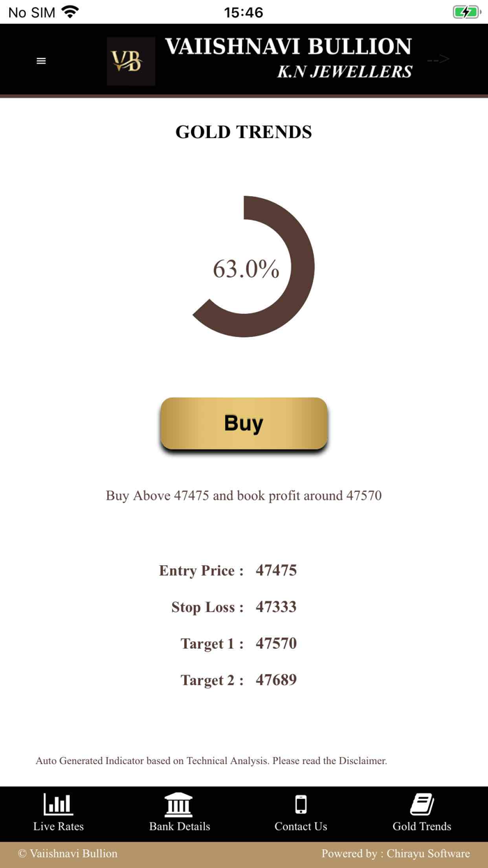Open Live Rates bar chart icon
The height and width of the screenshot is (868, 488).
59,805
